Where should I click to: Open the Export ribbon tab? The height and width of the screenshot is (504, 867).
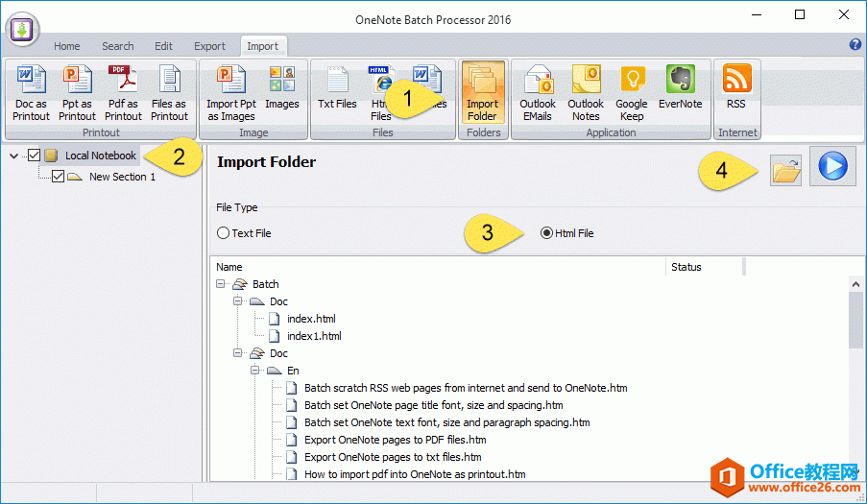[209, 46]
